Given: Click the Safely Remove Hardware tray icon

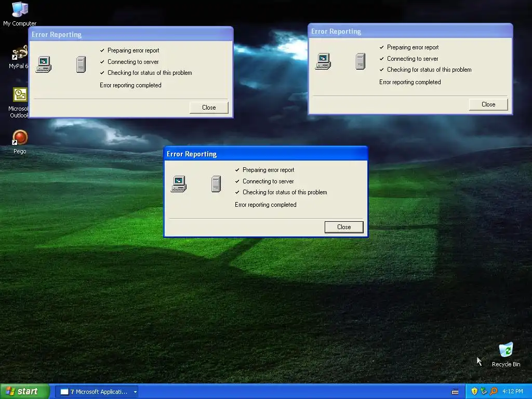Looking at the screenshot, I should click(484, 391).
